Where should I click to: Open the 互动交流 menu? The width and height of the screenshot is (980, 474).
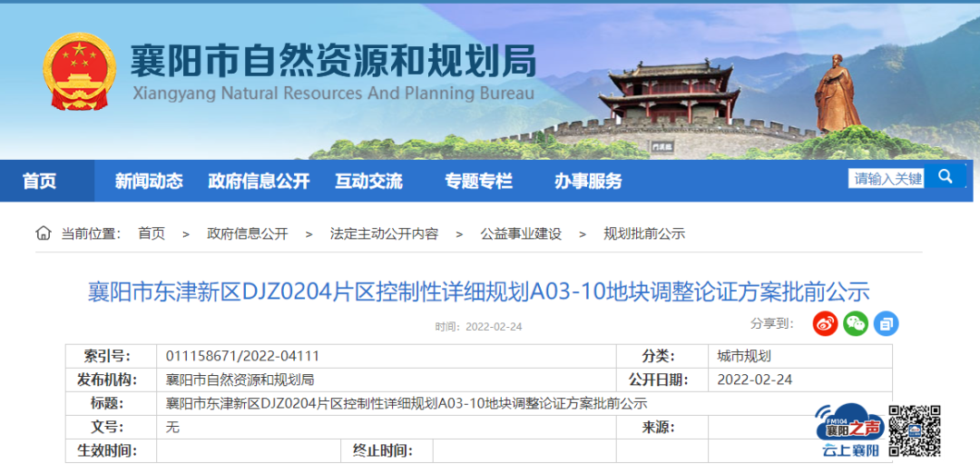(368, 182)
